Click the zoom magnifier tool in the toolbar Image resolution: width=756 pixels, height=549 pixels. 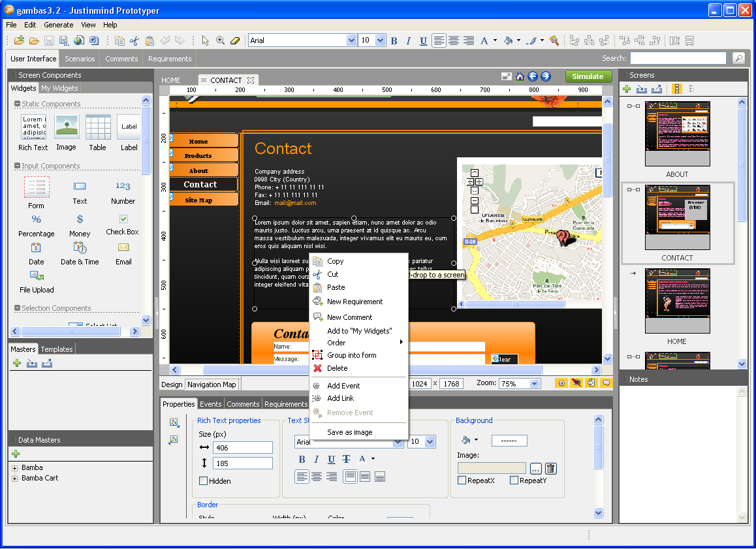coord(221,40)
